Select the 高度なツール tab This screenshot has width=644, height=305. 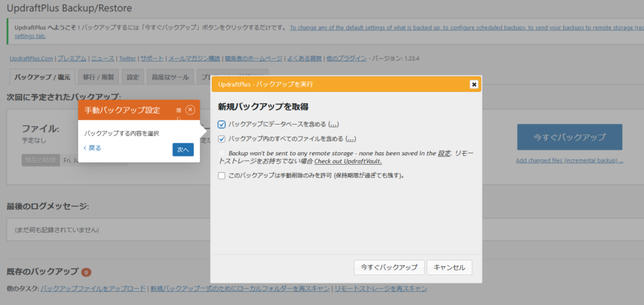pos(170,77)
